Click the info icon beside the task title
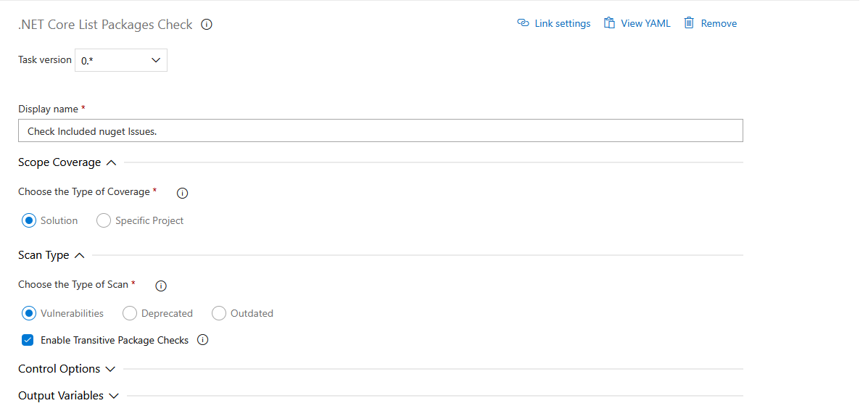Screen dimensions: 868x411 [207, 25]
